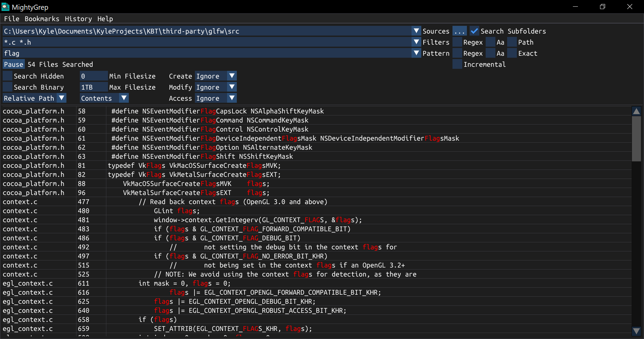
Task: Open the Sources browse '...' button
Action: [x=460, y=31]
